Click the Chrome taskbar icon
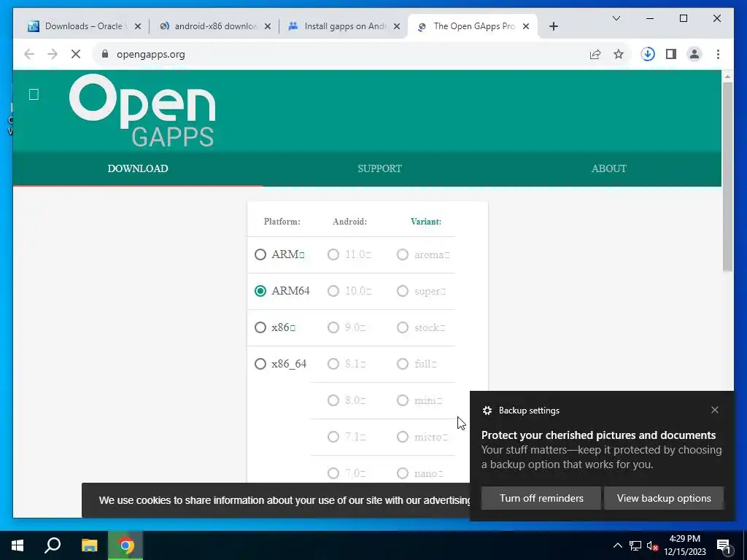 click(x=125, y=545)
